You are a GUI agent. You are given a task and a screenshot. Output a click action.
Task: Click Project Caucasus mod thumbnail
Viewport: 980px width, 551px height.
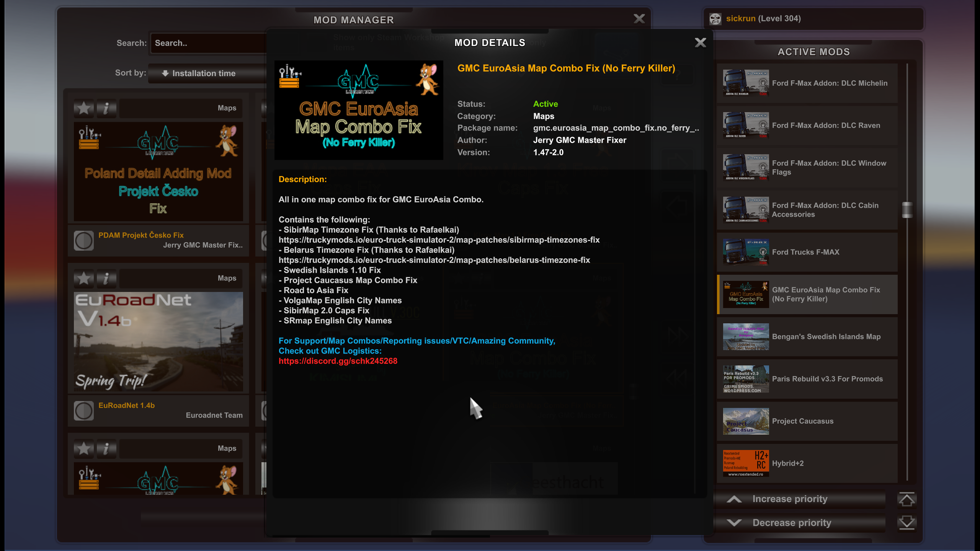click(746, 421)
